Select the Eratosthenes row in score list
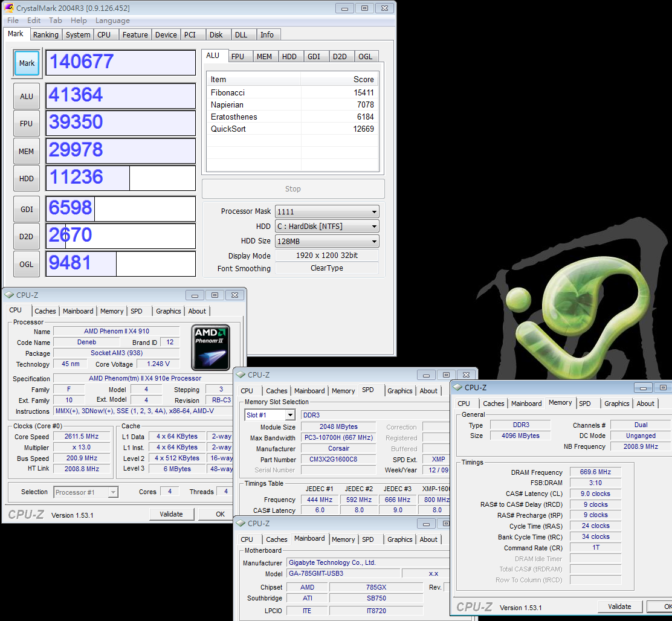This screenshot has width=672, height=621. coord(292,117)
